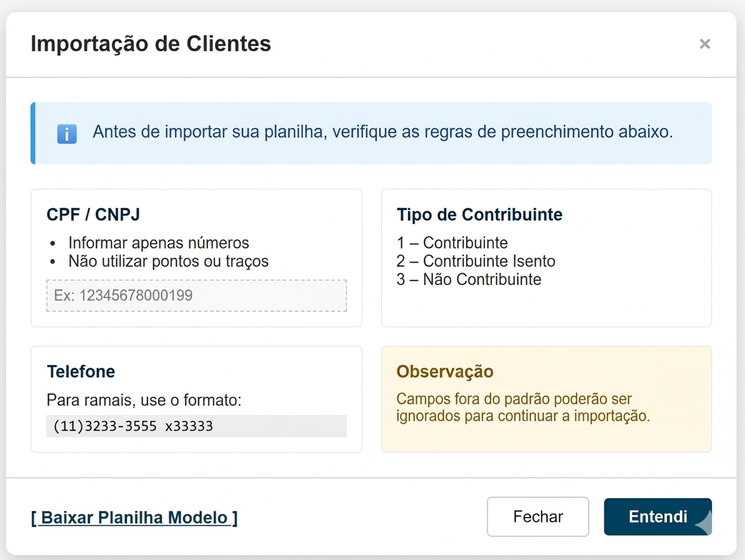Select the Tipo de Contribuinte heading

click(479, 214)
